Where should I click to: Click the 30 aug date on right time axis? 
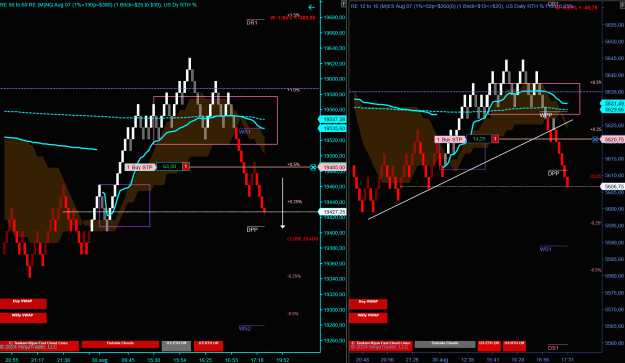(439, 360)
